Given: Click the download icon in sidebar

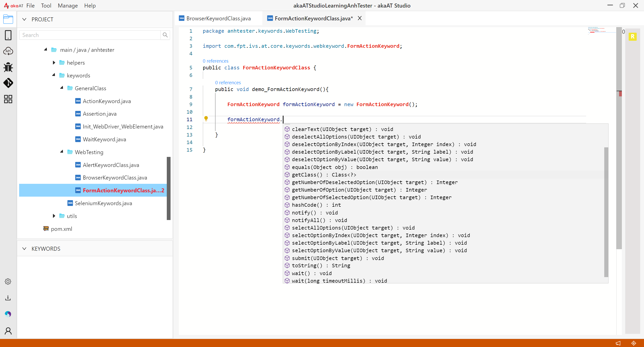Looking at the screenshot, I should click(8, 298).
